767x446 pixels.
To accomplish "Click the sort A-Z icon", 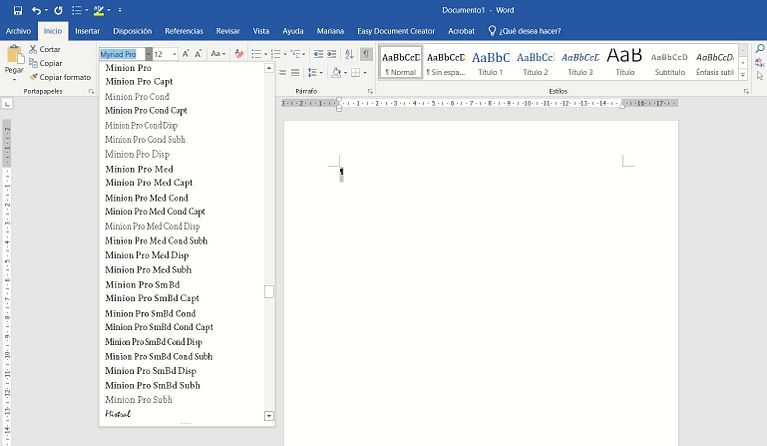I will click(x=349, y=54).
